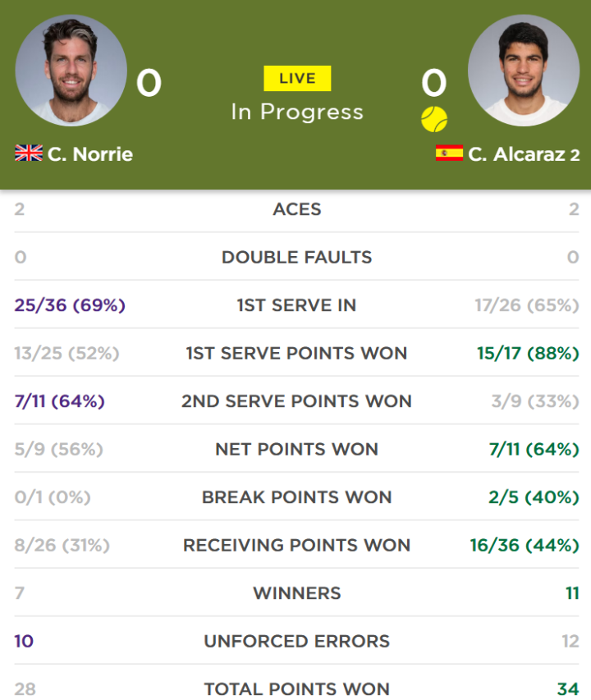
Task: Open C. Norrie's player photo
Action: pos(71,71)
